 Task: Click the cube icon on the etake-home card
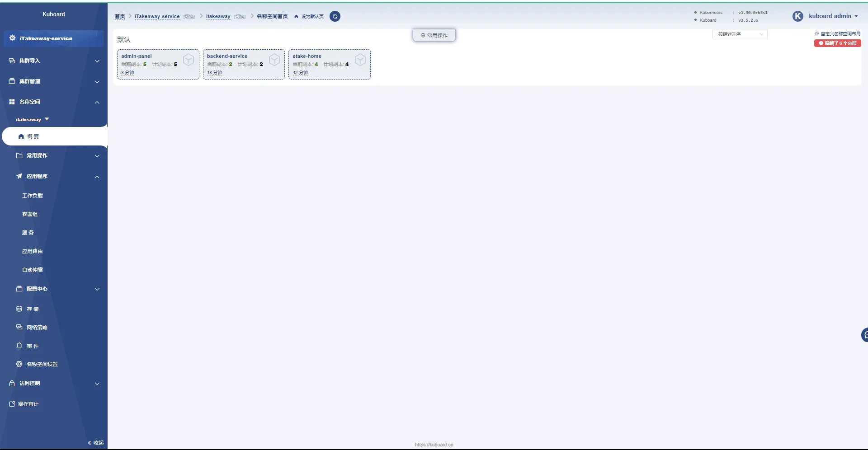360,60
